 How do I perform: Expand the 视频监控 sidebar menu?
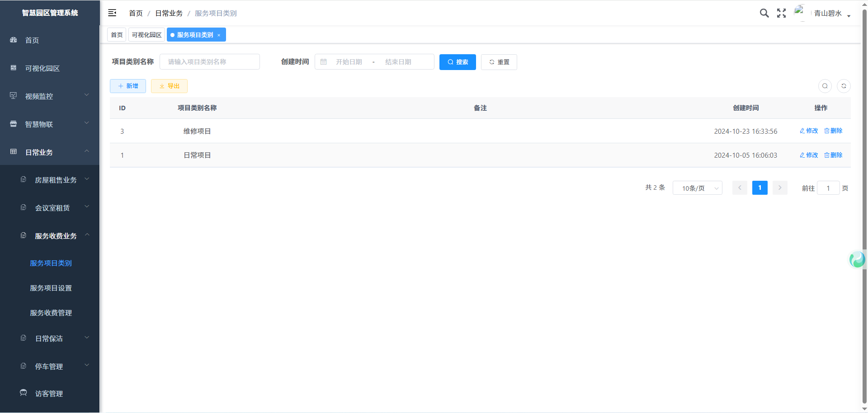tap(50, 96)
